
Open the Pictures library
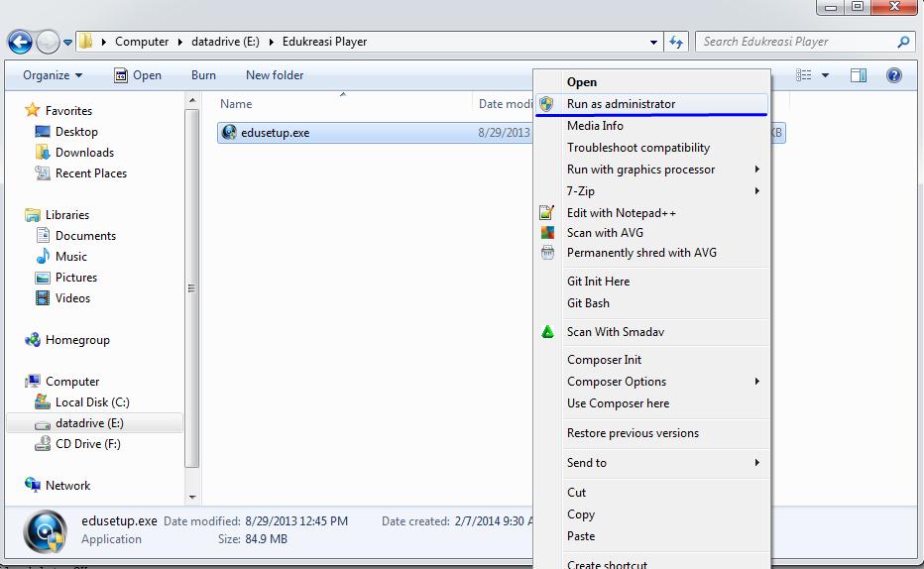click(76, 278)
